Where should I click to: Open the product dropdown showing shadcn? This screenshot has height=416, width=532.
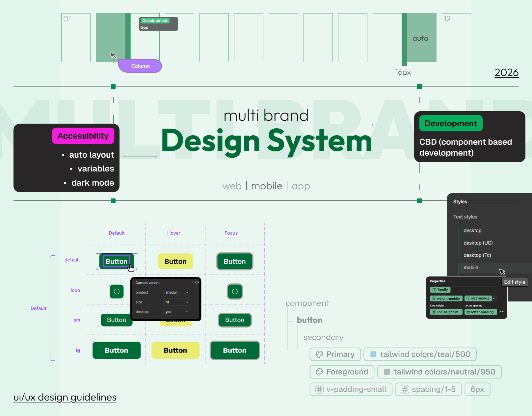click(177, 292)
